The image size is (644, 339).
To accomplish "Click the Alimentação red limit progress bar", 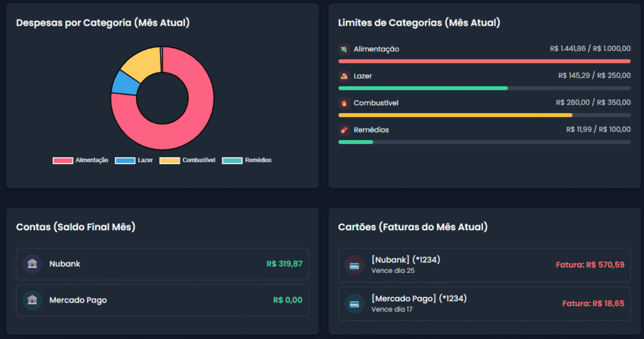I will tap(484, 61).
